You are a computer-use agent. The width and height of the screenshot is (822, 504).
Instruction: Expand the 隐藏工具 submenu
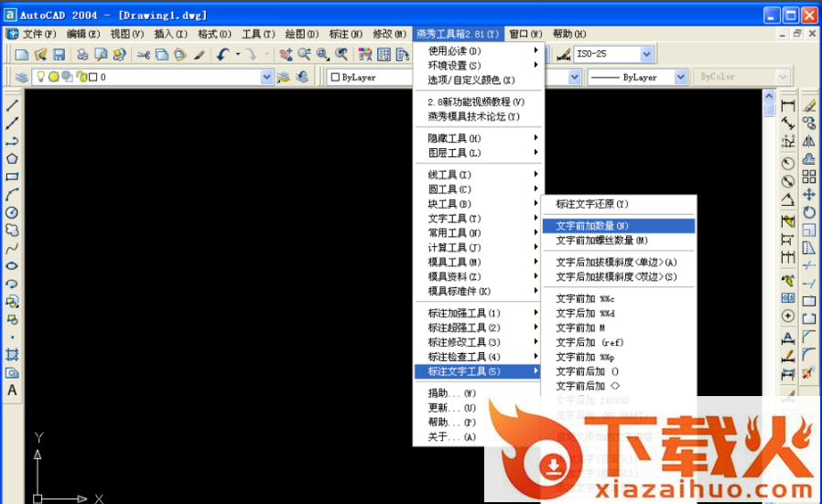point(479,138)
